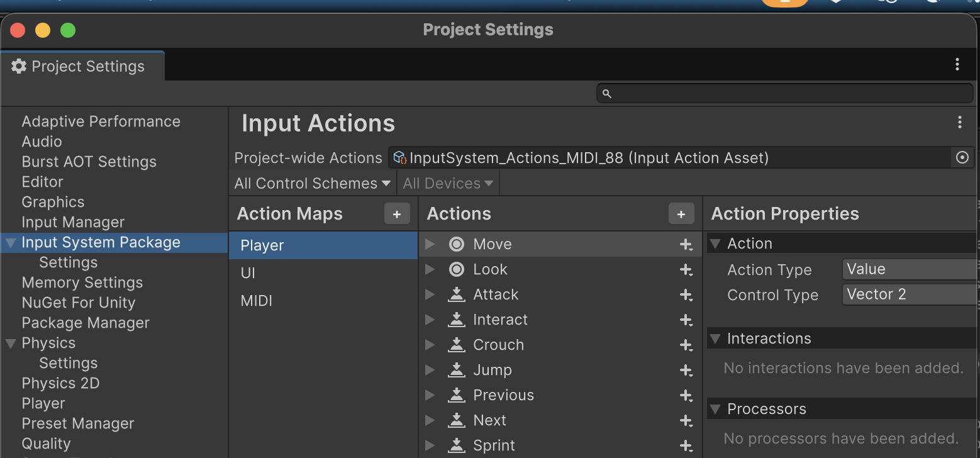Screen dimensions: 980x458
Task: Add a binding to the Sprint action
Action: click(x=685, y=445)
